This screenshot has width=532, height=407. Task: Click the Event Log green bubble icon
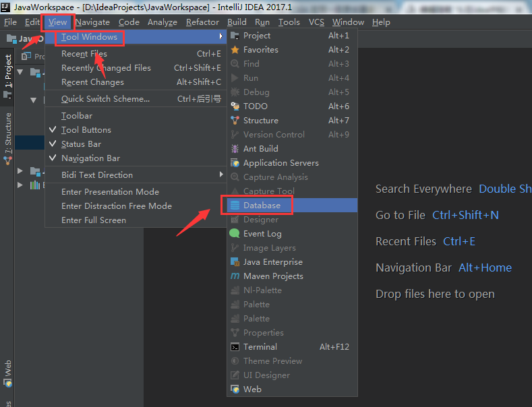[235, 234]
